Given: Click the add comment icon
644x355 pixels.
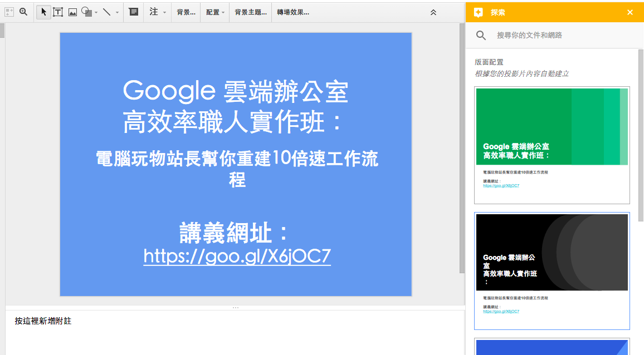Looking at the screenshot, I should pos(134,12).
